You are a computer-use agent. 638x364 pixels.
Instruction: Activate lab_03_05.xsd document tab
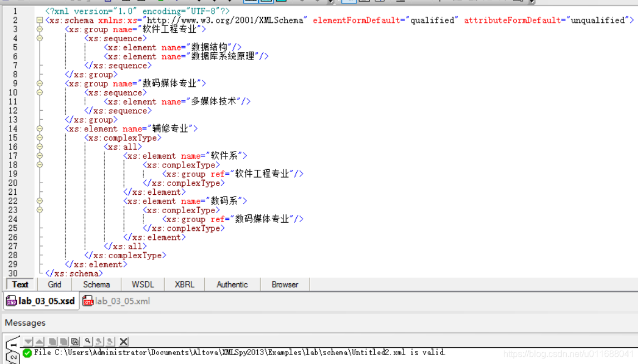click(41, 301)
